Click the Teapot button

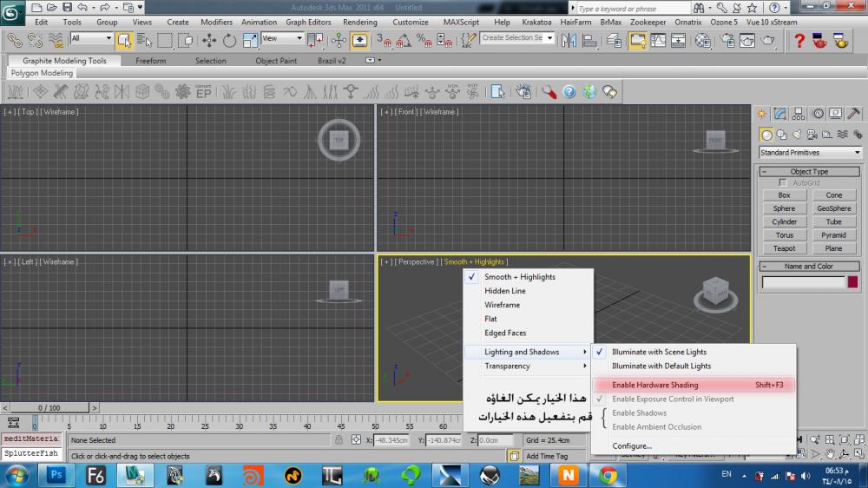(x=784, y=248)
